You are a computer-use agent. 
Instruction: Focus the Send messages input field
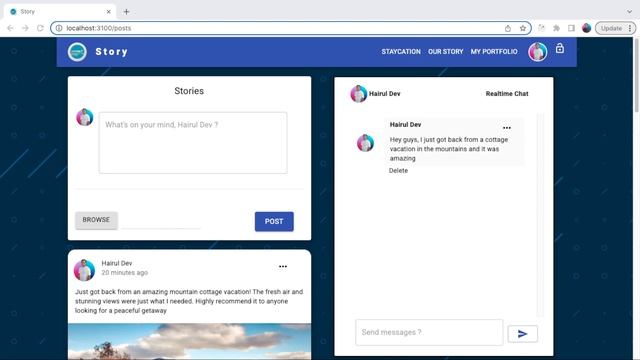(x=429, y=332)
